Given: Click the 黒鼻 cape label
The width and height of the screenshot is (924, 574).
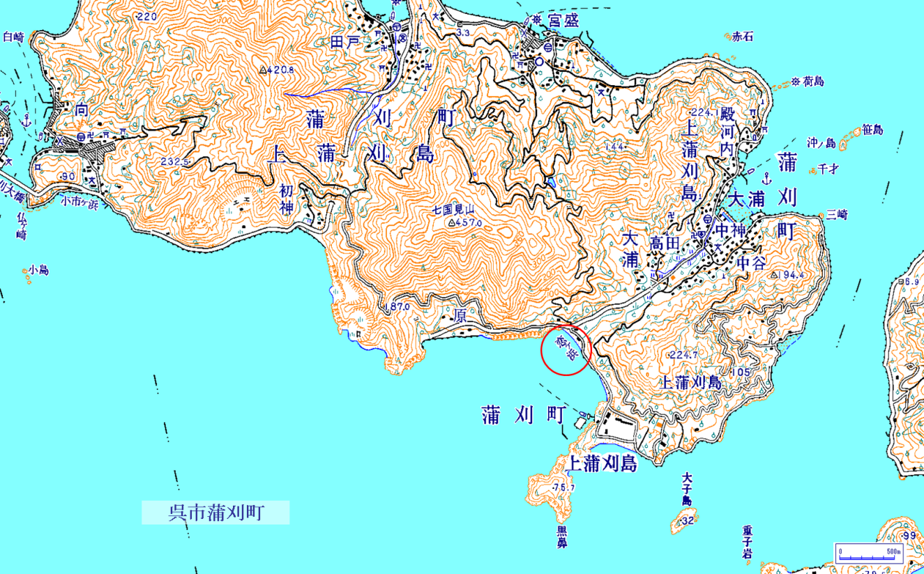Looking at the screenshot, I should [x=562, y=536].
